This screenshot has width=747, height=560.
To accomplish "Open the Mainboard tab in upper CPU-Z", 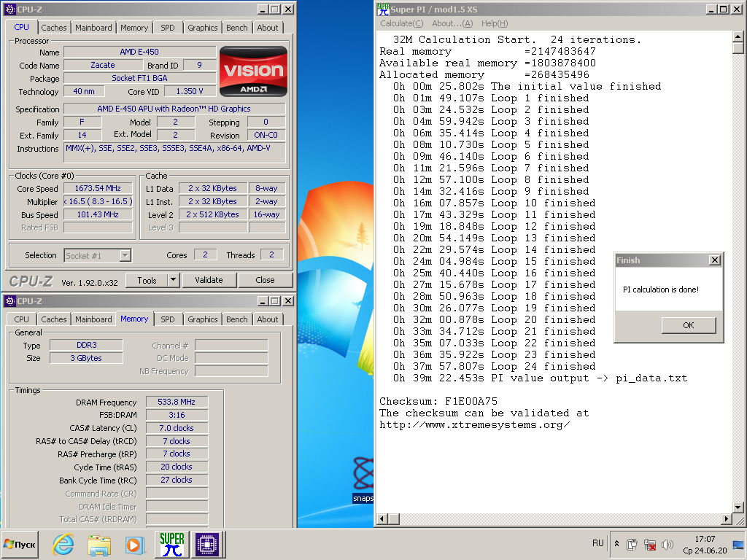I will pyautogui.click(x=93, y=28).
